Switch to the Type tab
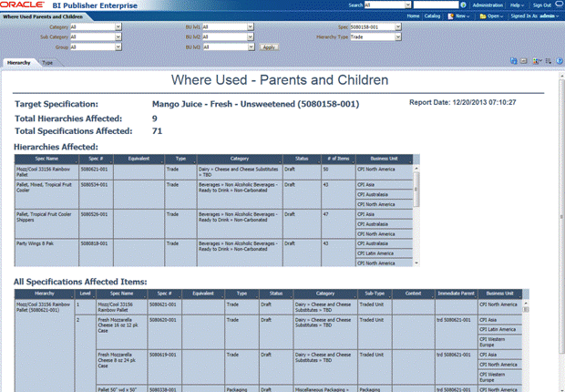This screenshot has width=565, height=392. [47, 63]
